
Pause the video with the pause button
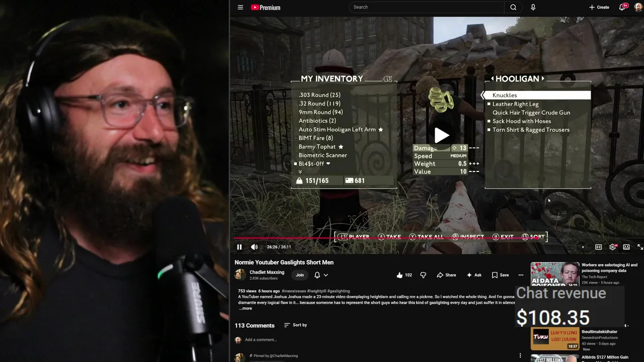pyautogui.click(x=239, y=247)
